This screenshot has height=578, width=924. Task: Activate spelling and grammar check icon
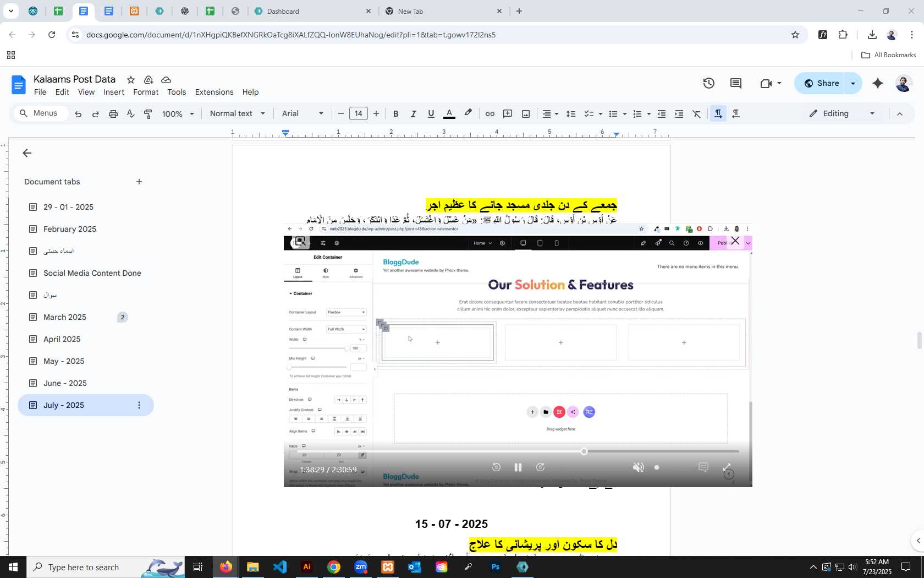130,114
